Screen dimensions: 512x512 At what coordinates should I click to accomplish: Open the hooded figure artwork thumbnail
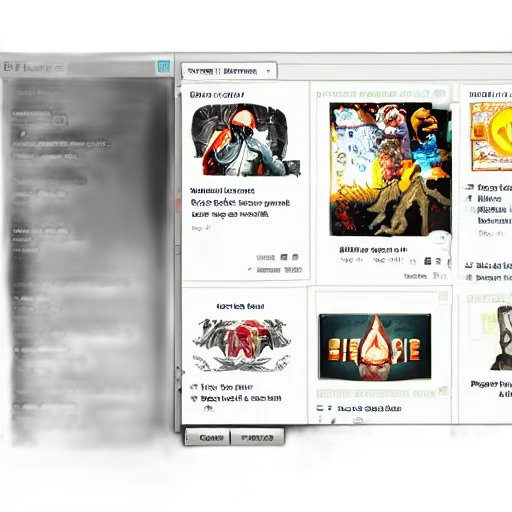(246, 140)
